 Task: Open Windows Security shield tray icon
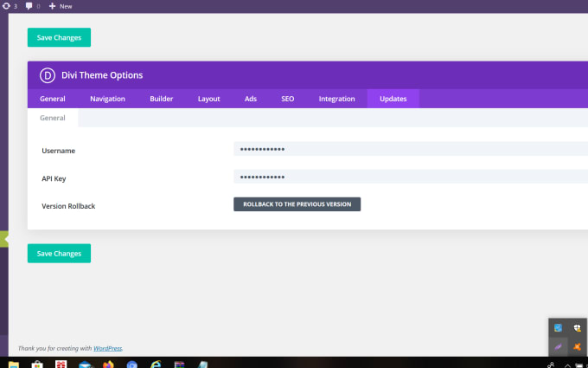577,328
